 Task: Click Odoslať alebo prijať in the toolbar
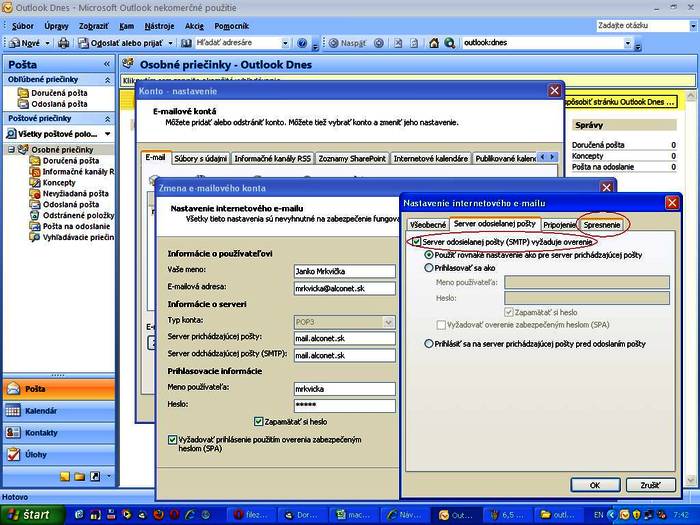click(x=120, y=43)
